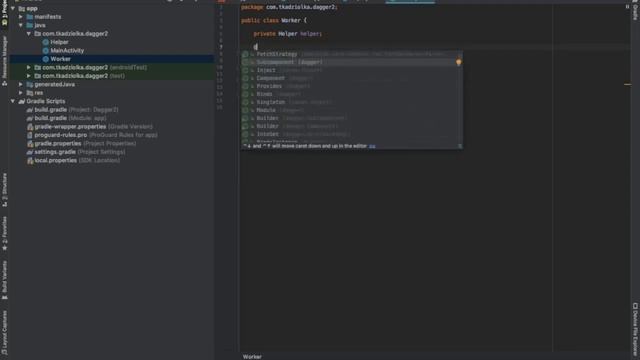The height and width of the screenshot is (360, 640).
Task: Place caret on 'private Helper helper;' line
Action: coord(287,34)
